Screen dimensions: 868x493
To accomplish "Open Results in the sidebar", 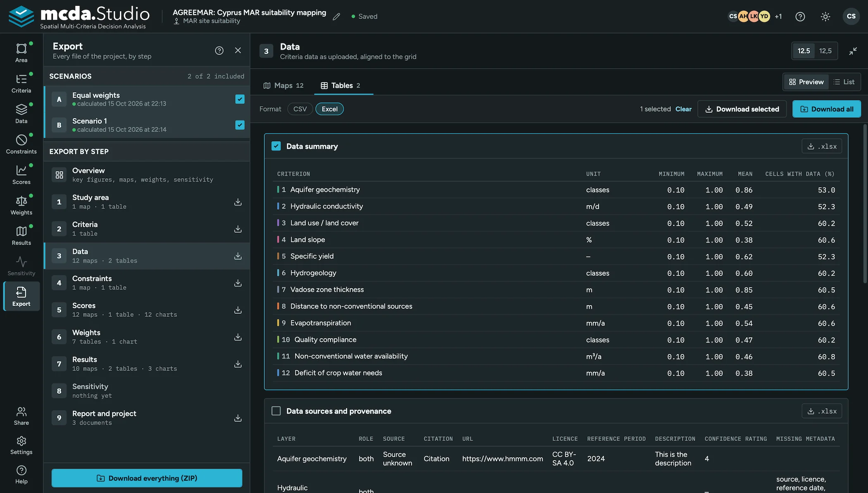I will click(x=21, y=235).
